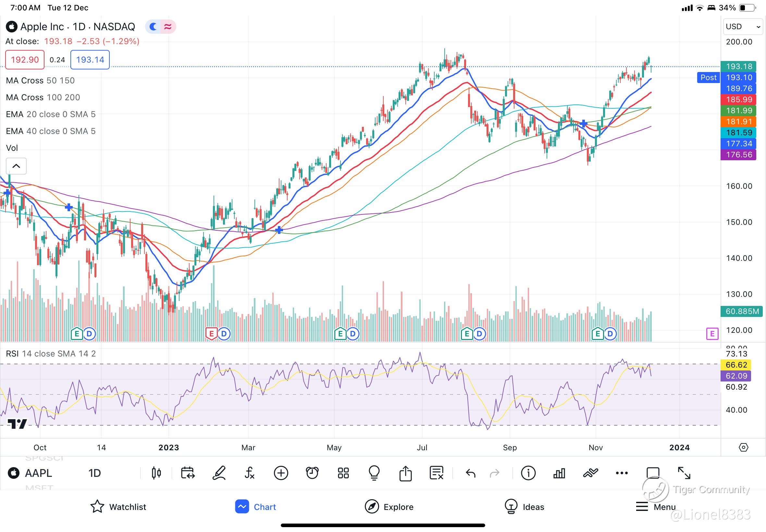
Task: Switch to the Explore tab
Action: click(x=389, y=507)
